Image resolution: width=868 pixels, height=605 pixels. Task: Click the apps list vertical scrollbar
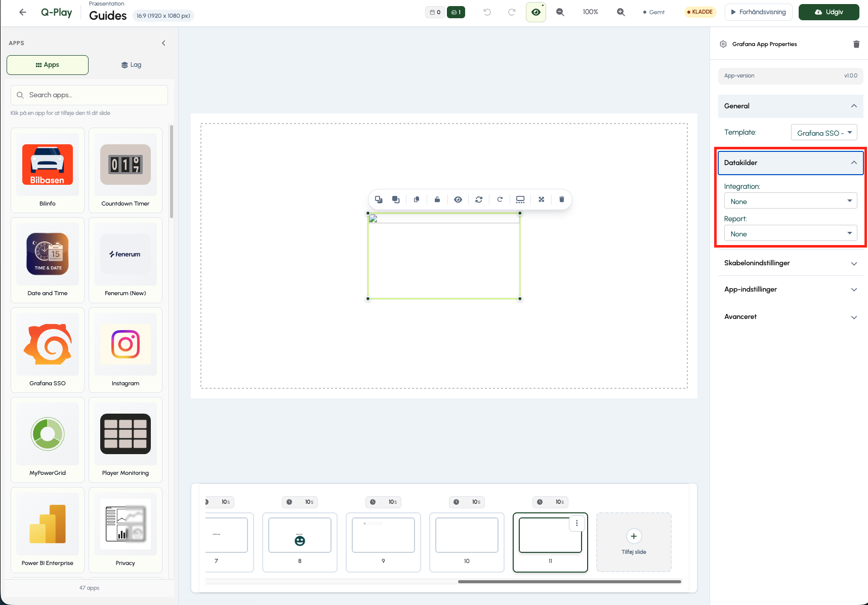click(172, 171)
